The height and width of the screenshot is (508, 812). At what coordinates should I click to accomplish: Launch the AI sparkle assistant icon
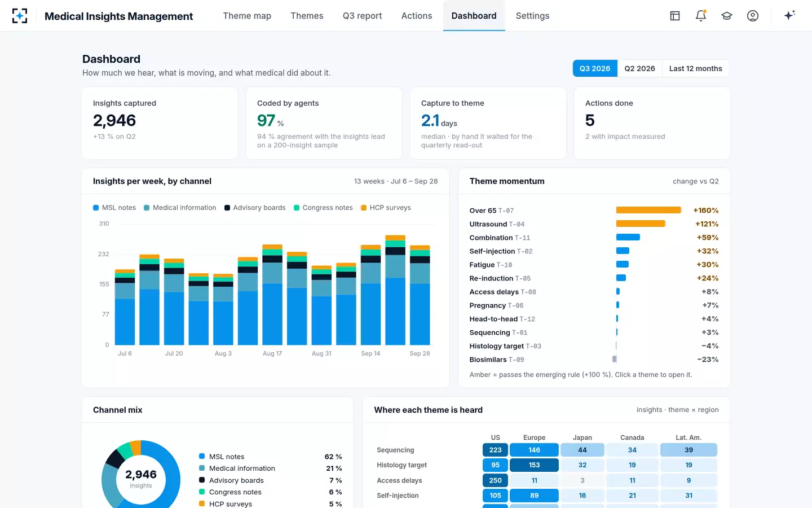click(x=789, y=15)
